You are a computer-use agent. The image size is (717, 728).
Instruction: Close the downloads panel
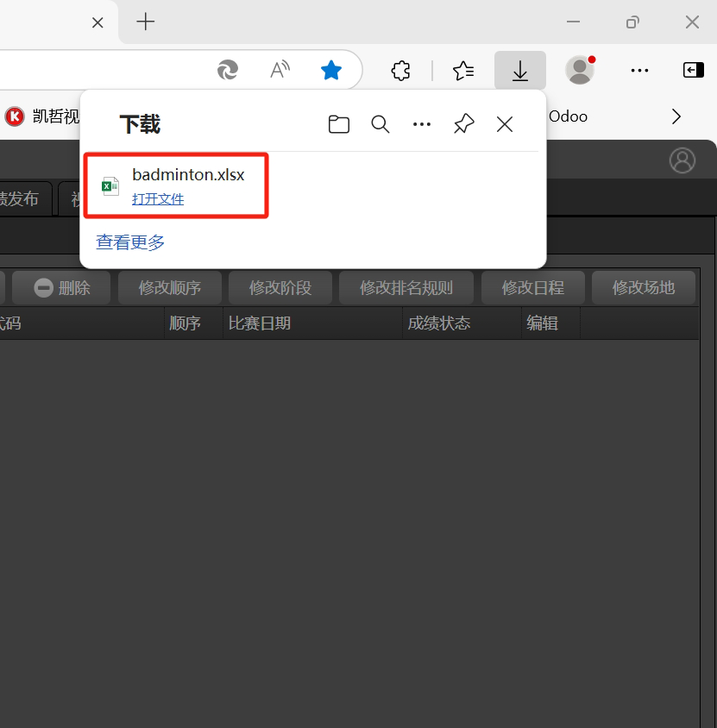tap(505, 124)
